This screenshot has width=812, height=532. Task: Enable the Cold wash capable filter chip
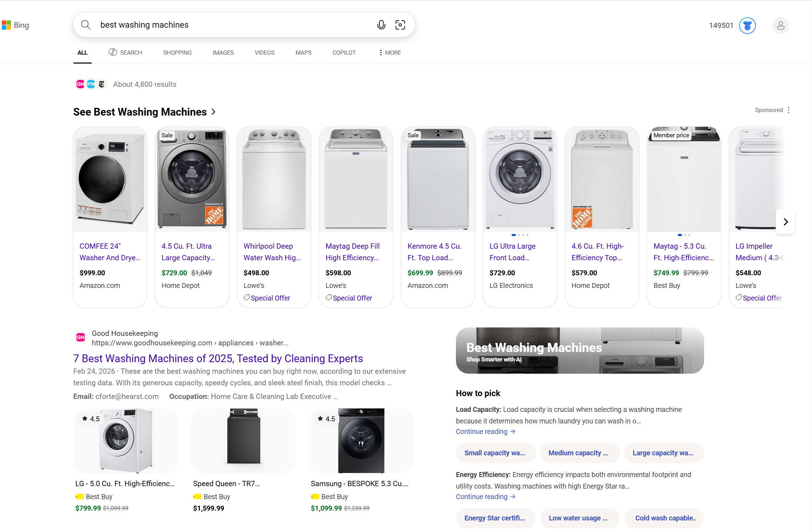click(664, 518)
